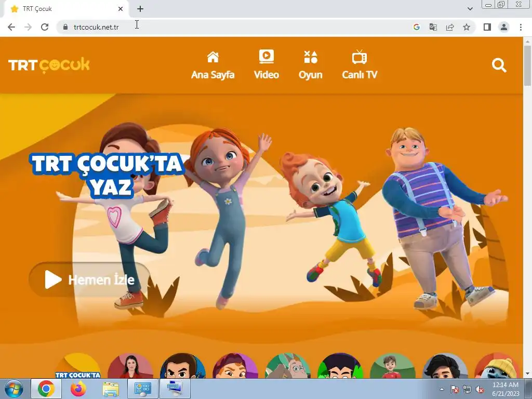View site info lock icon
The width and height of the screenshot is (532, 399).
click(x=65, y=27)
